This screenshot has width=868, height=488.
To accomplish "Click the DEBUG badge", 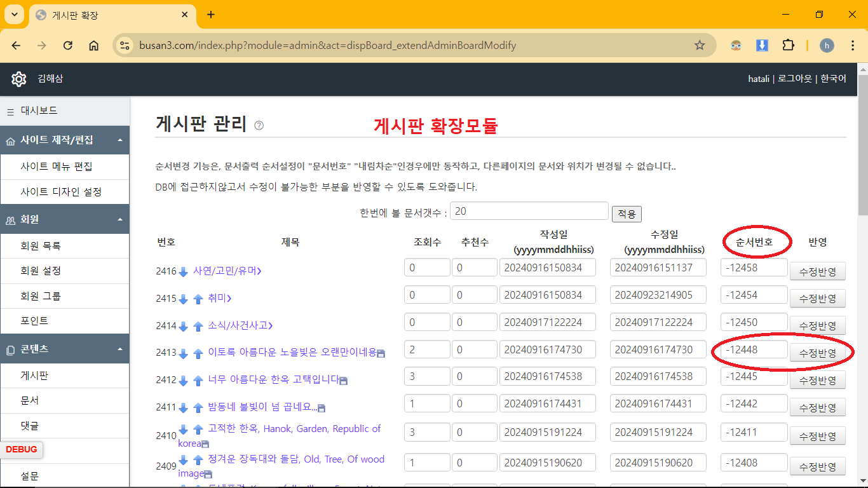I will 22,449.
